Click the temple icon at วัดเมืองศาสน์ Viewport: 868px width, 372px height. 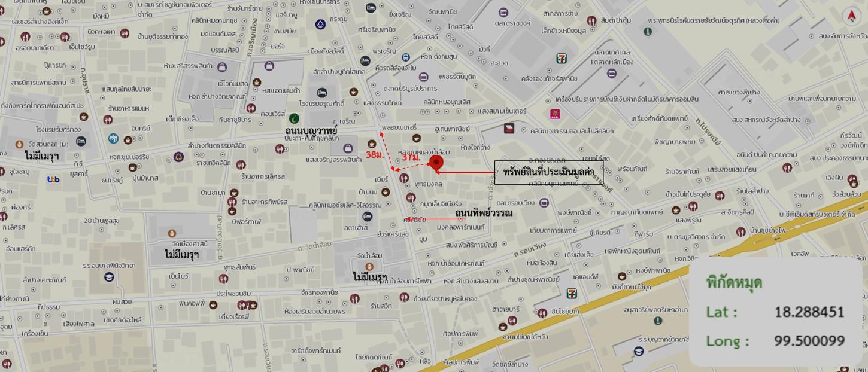click(172, 233)
